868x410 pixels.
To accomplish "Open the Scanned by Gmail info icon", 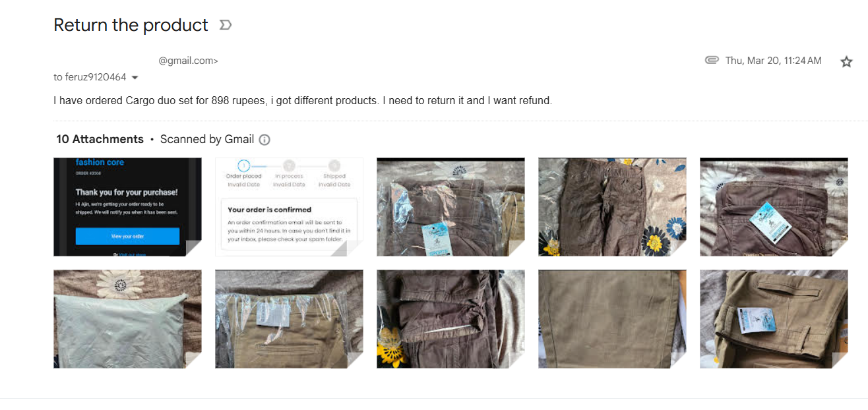I will pos(264,140).
